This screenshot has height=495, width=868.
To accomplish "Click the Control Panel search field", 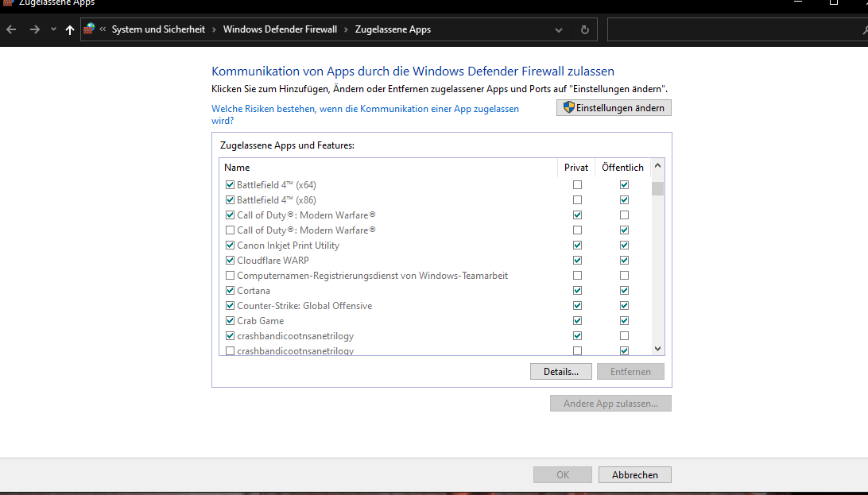I will pyautogui.click(x=736, y=30).
